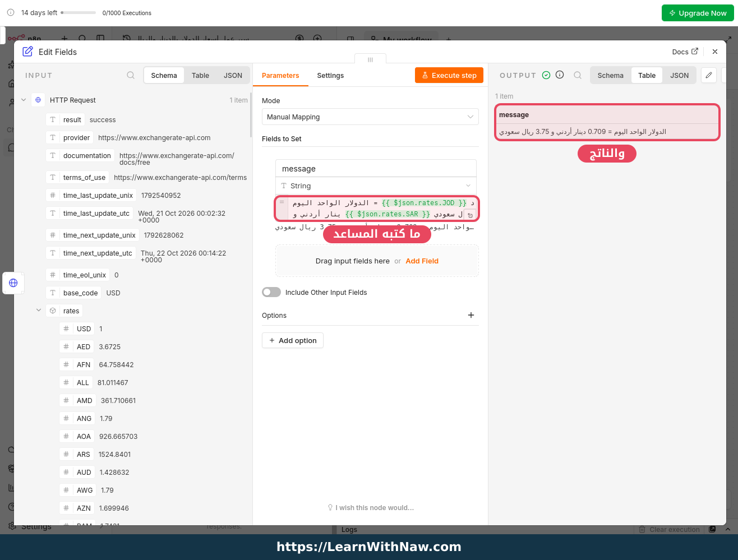Screen dimensions: 738x560
Task: Click the number type icon of time_eol_unix
Action: tap(53, 275)
